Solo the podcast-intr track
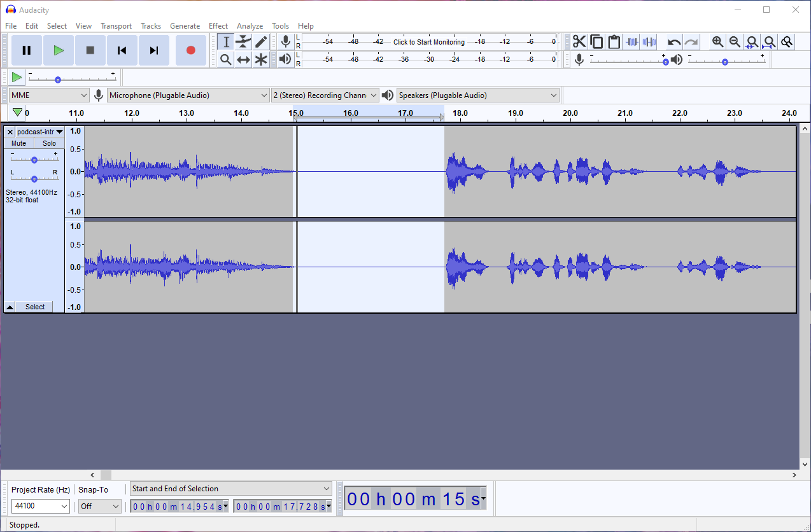This screenshot has width=811, height=532. (49, 143)
